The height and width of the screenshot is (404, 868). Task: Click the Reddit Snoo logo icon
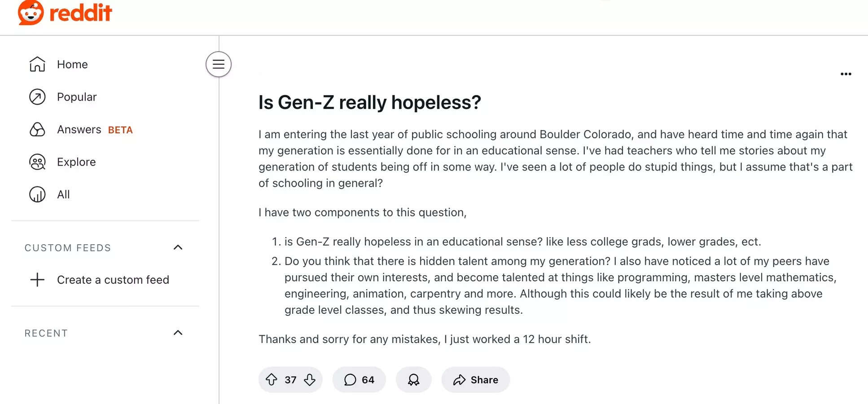[31, 12]
